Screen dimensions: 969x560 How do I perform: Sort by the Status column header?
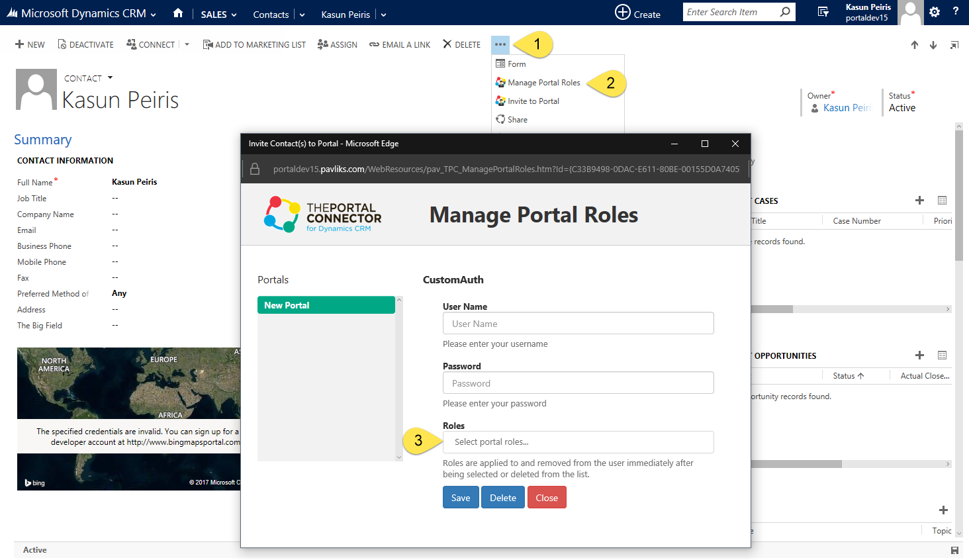pyautogui.click(x=849, y=376)
